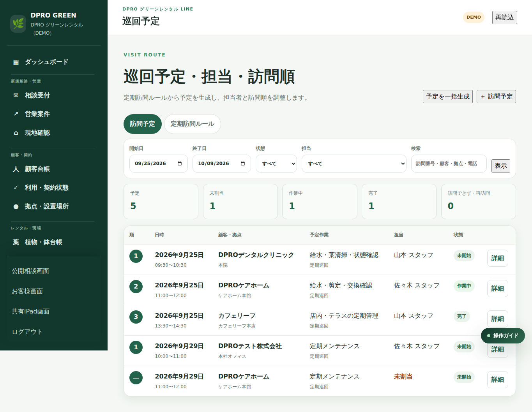Click order badge 1 for DPROデンタルクリニック
The width and height of the screenshot is (532, 412).
(136, 256)
